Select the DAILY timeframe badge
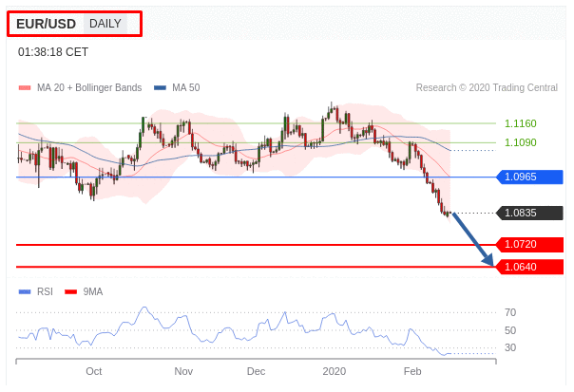The image size is (574, 392). [105, 24]
